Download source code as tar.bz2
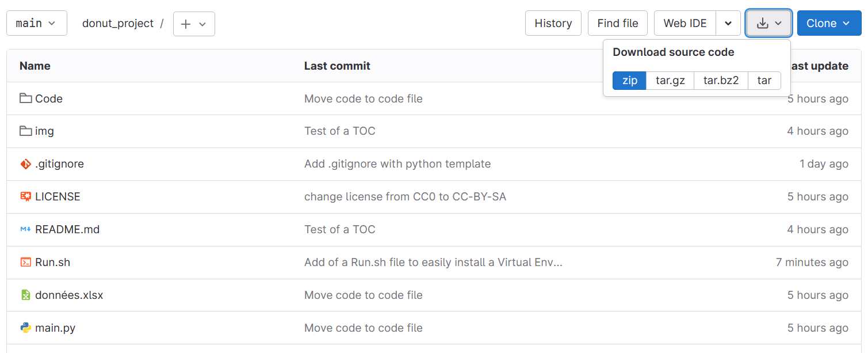The image size is (868, 353). [721, 81]
